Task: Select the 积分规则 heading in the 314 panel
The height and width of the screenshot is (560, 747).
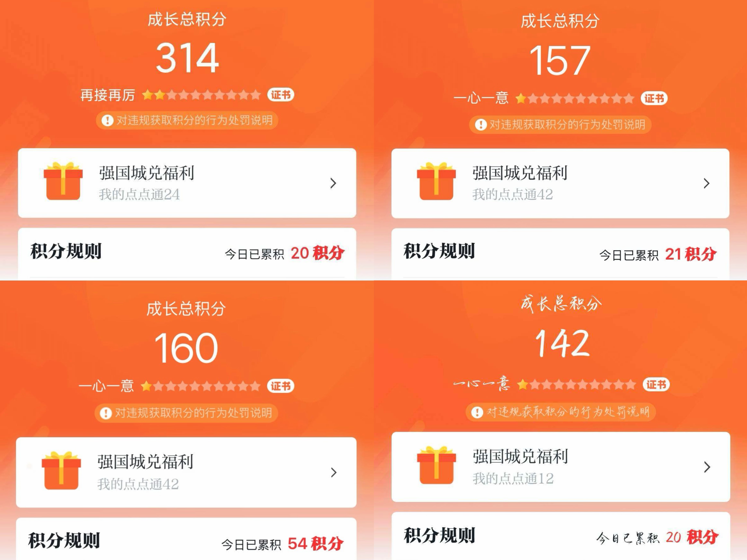Action: pyautogui.click(x=66, y=251)
